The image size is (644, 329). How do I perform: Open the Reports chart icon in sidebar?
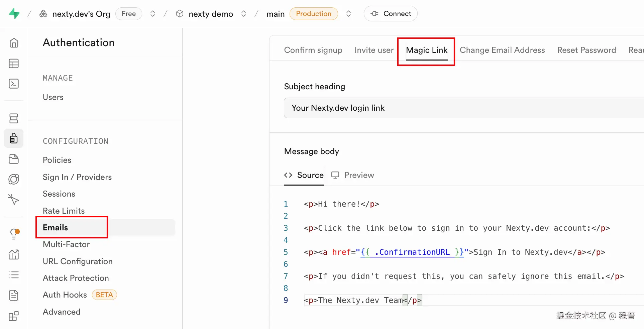point(14,255)
